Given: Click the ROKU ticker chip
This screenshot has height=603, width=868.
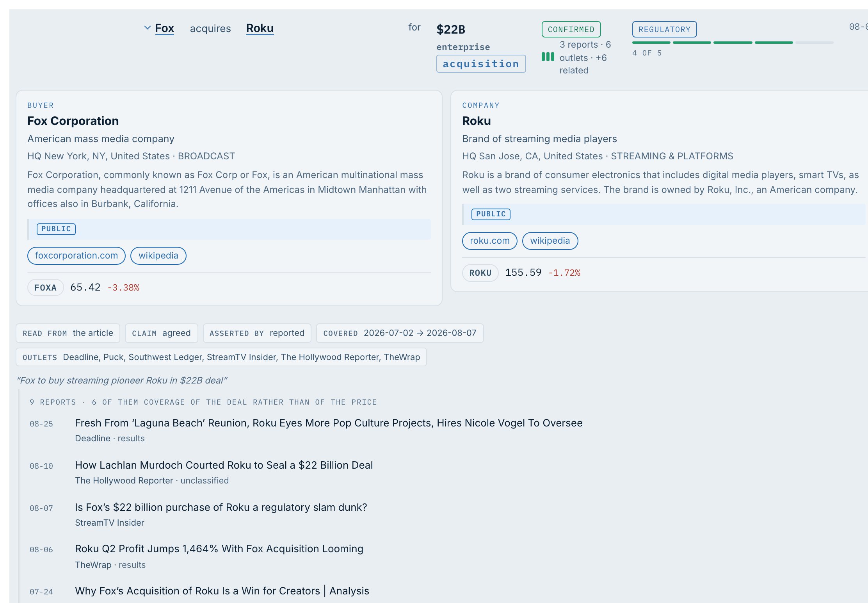Looking at the screenshot, I should point(480,273).
